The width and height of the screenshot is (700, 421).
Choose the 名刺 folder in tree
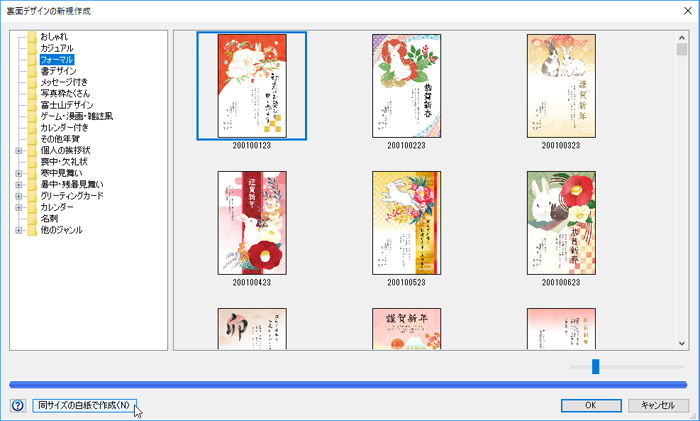49,219
